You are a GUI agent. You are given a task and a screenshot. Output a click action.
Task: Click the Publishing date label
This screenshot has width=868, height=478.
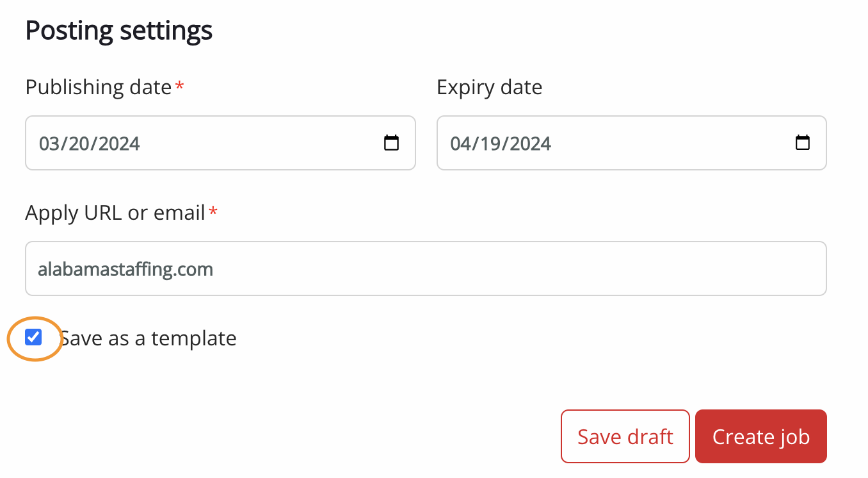99,87
